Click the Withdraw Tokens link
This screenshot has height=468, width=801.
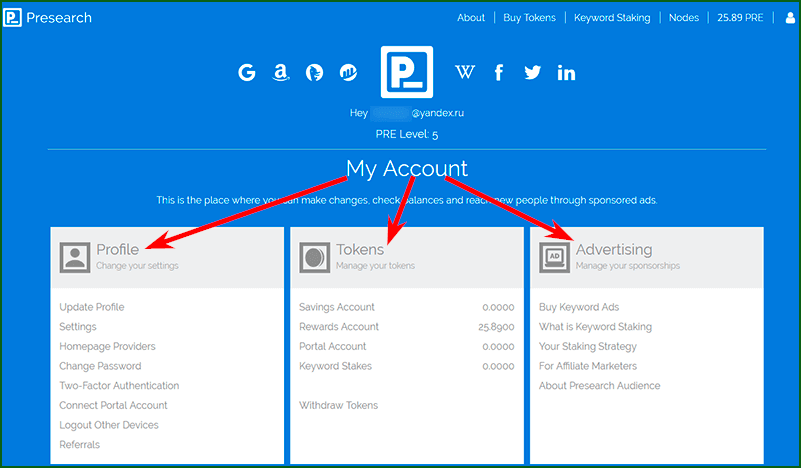click(x=338, y=405)
